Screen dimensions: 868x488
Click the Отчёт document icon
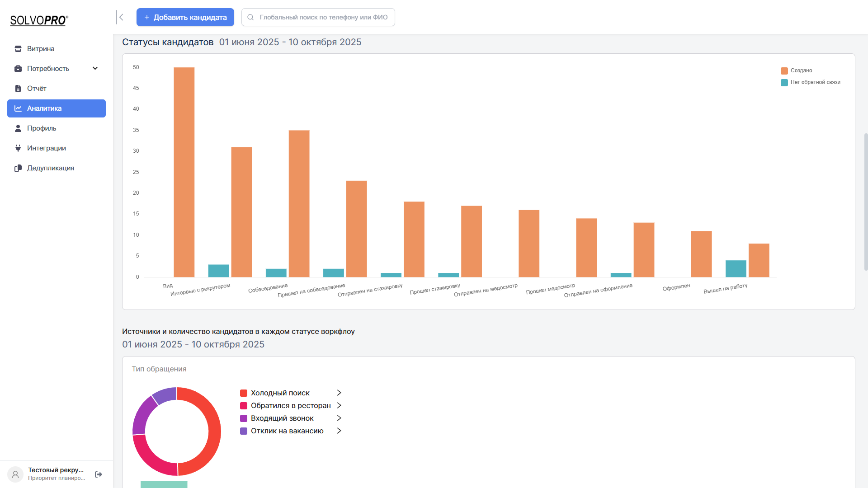click(18, 89)
